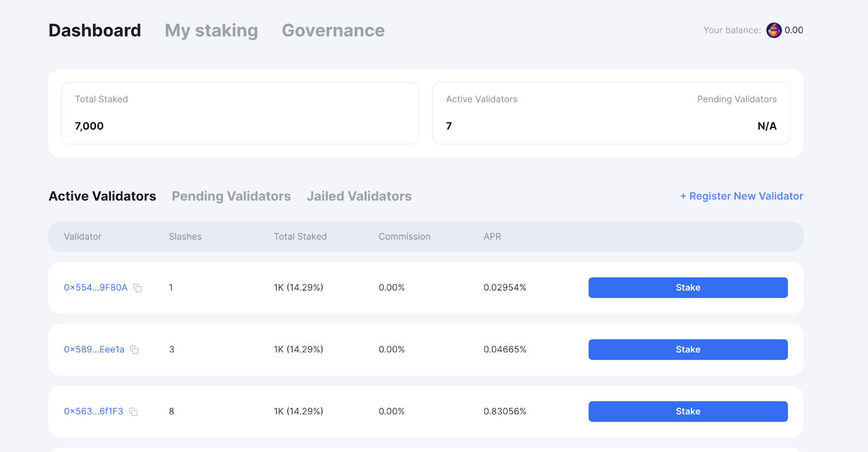Image resolution: width=868 pixels, height=452 pixels.
Task: Click slashes value 8 for 0x563...6f1F3
Action: click(x=171, y=411)
